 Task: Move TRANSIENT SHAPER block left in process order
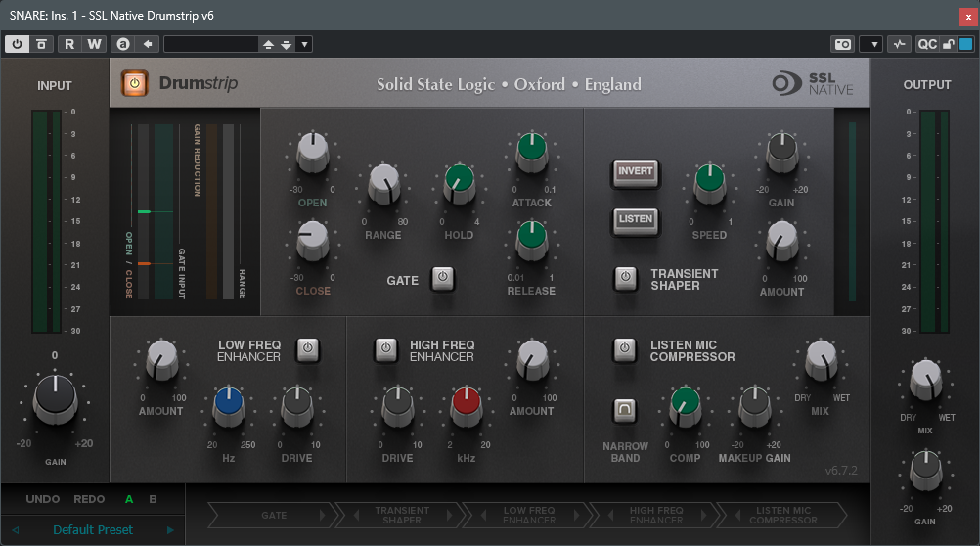[x=356, y=516]
